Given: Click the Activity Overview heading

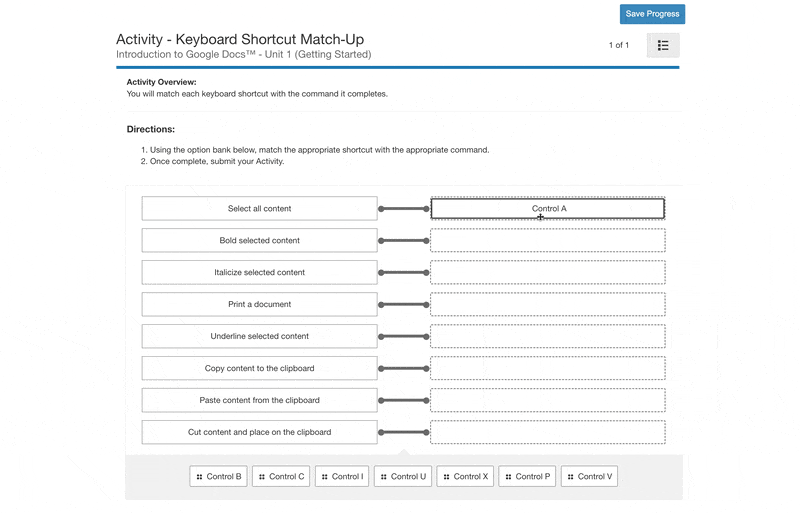Looking at the screenshot, I should click(x=161, y=82).
